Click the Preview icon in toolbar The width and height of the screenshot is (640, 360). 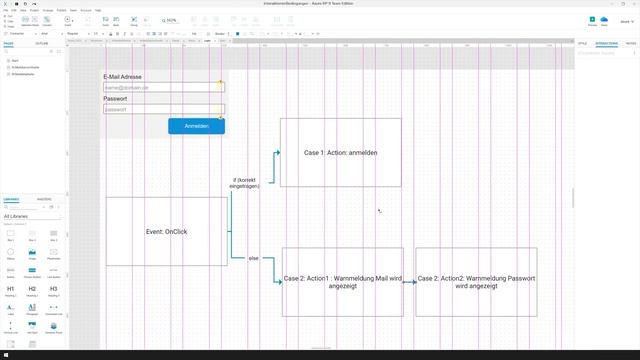point(592,21)
